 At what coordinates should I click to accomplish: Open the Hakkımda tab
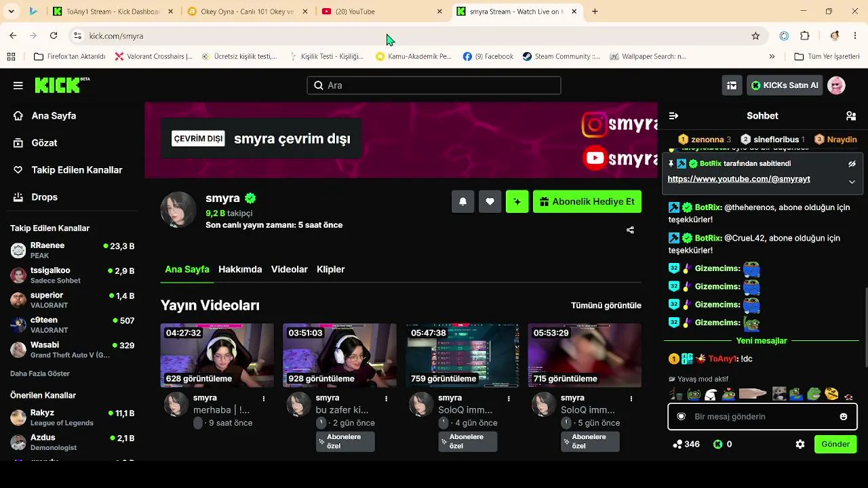tap(240, 269)
